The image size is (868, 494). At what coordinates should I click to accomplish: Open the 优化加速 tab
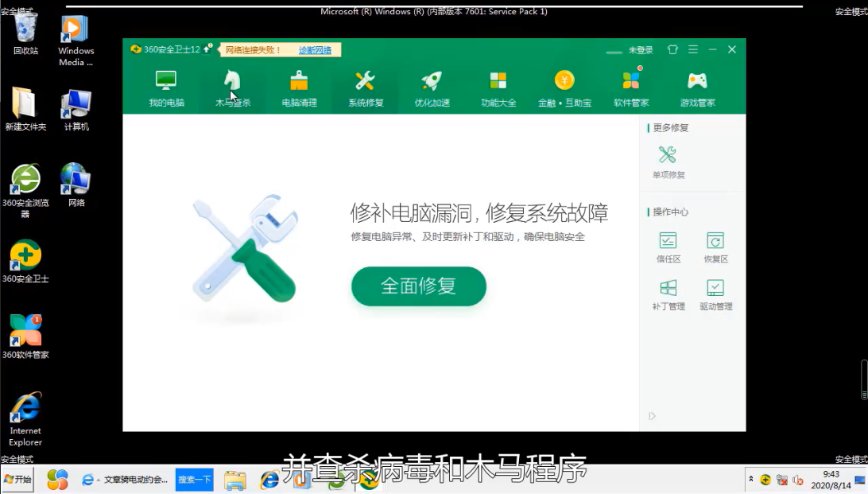coord(432,88)
